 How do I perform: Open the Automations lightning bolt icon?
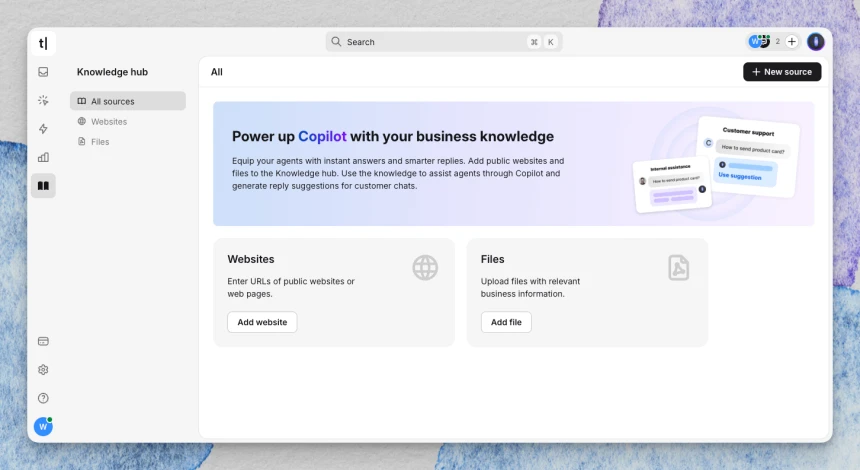pyautogui.click(x=43, y=129)
